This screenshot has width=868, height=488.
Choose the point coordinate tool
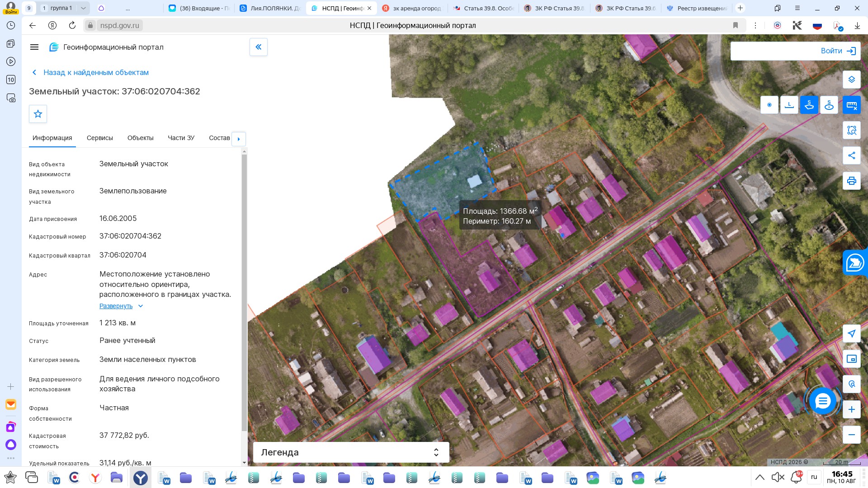tap(769, 105)
